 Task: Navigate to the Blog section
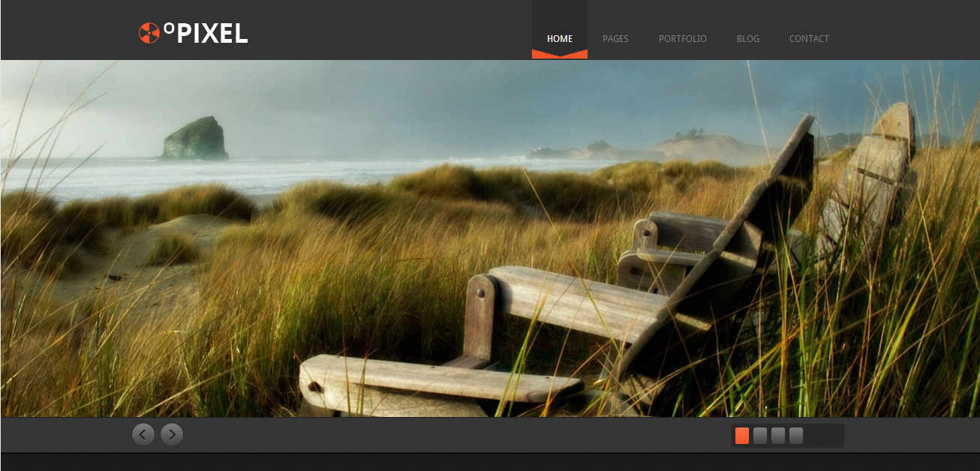click(x=748, y=38)
